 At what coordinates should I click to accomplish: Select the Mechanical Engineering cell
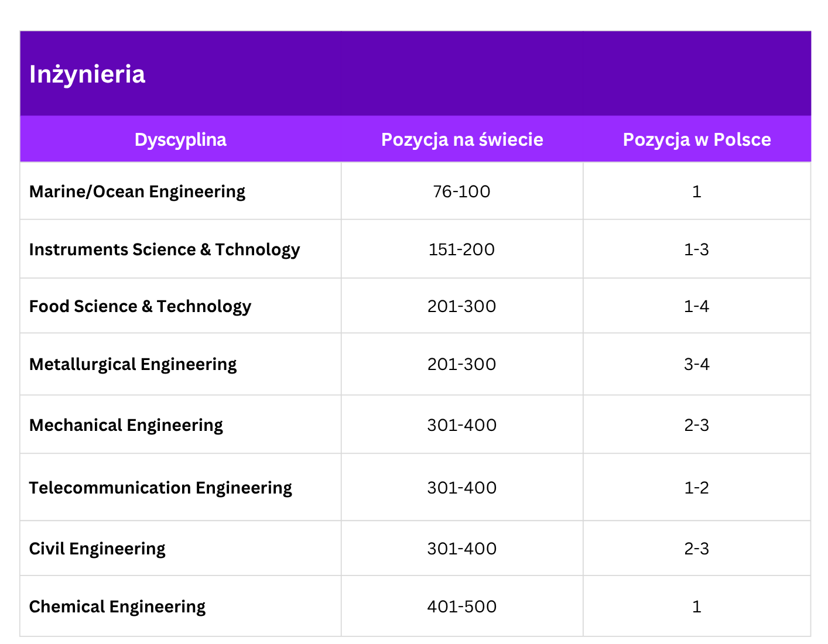pyautogui.click(x=126, y=425)
